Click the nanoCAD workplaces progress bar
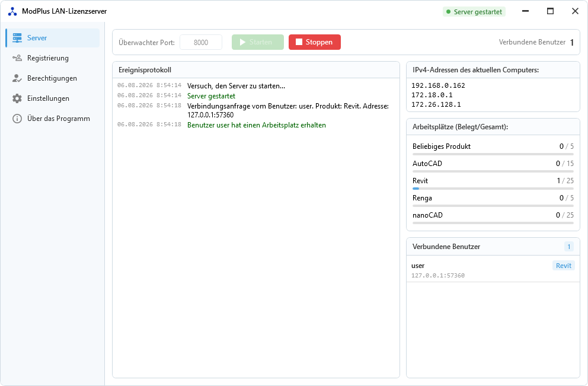This screenshot has height=386, width=588. 493,223
